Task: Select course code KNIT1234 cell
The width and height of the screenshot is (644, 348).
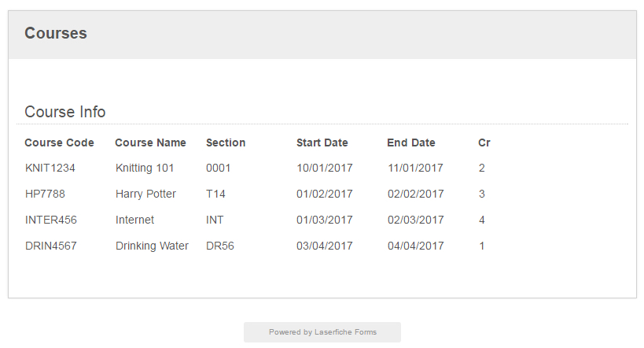Action: 50,168
